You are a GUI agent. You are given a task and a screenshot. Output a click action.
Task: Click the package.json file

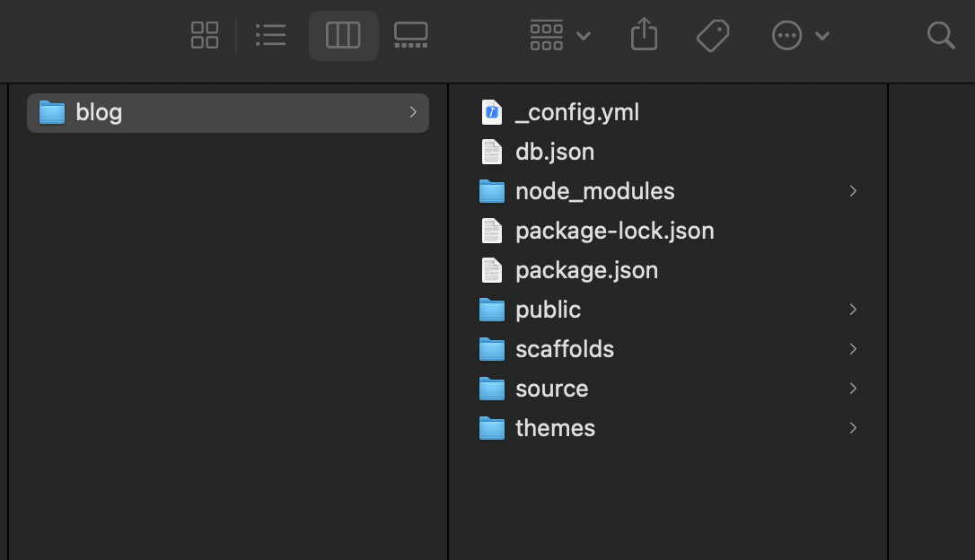586,270
